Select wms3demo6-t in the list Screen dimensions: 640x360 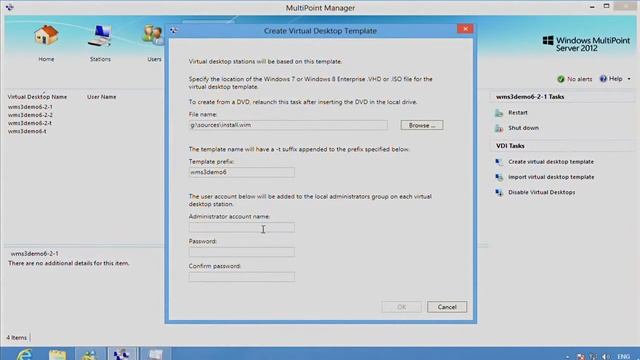point(27,131)
